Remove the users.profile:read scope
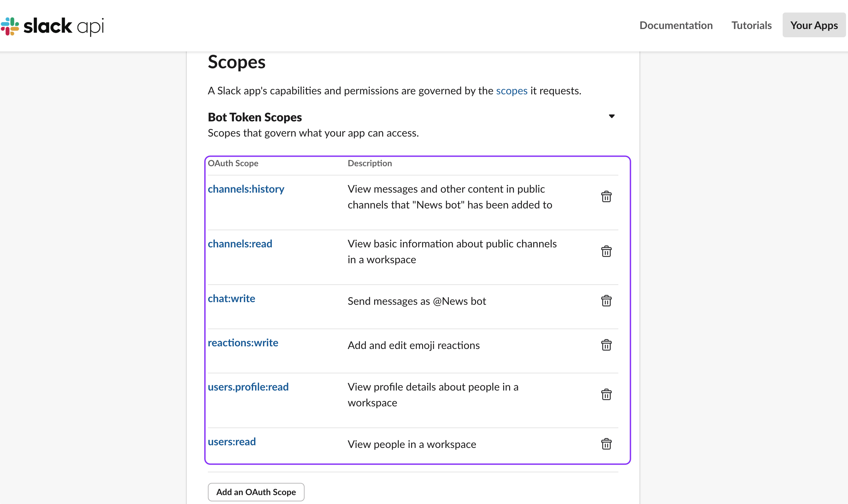848x504 pixels. [x=606, y=394]
